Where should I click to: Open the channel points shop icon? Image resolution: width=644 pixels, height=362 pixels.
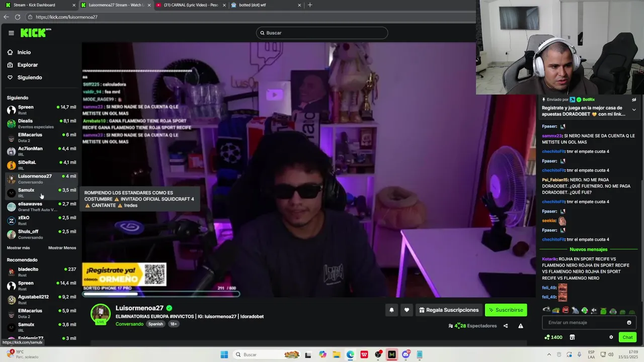click(x=572, y=337)
